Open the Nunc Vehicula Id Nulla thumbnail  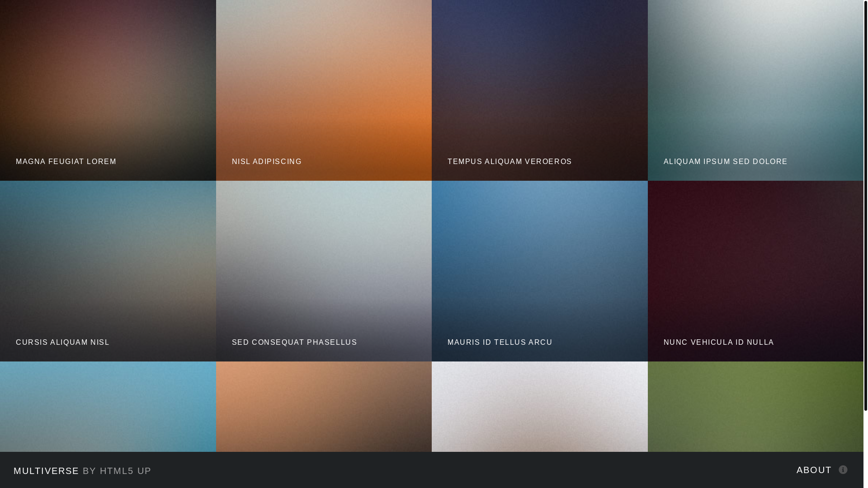(755, 271)
